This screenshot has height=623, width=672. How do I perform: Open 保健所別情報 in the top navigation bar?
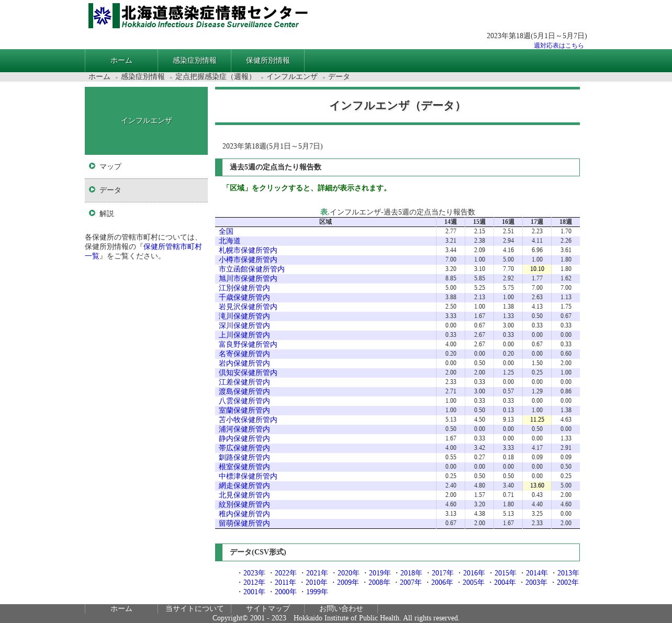268,61
